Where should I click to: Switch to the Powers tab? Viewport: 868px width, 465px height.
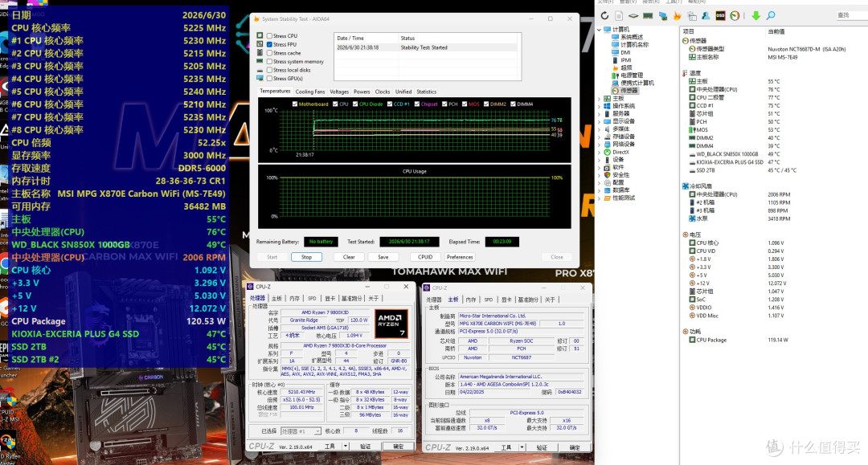pyautogui.click(x=362, y=92)
